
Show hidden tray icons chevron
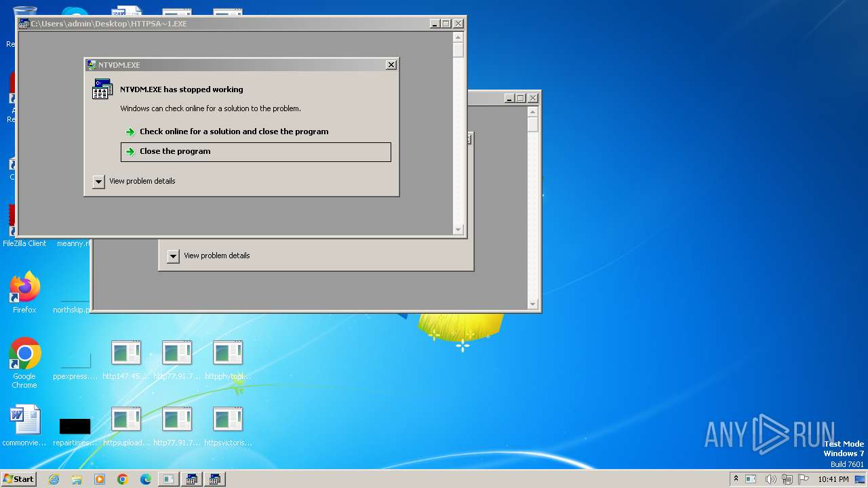click(x=736, y=479)
